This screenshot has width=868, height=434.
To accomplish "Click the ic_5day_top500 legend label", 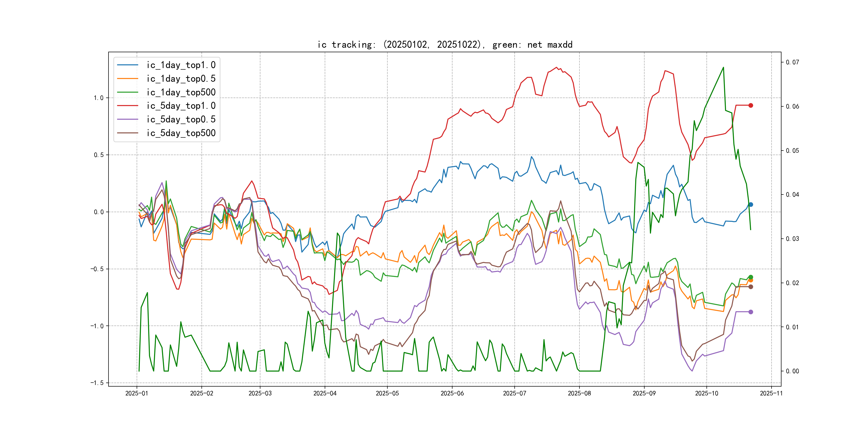I will pos(181,133).
